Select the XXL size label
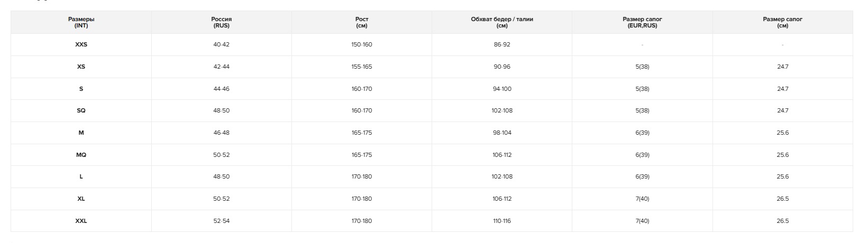 [x=81, y=221]
